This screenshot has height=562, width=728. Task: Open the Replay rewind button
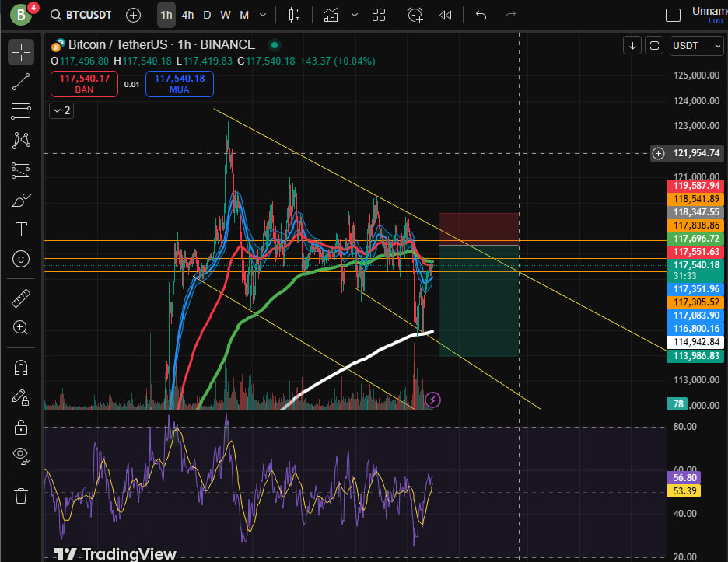point(445,15)
